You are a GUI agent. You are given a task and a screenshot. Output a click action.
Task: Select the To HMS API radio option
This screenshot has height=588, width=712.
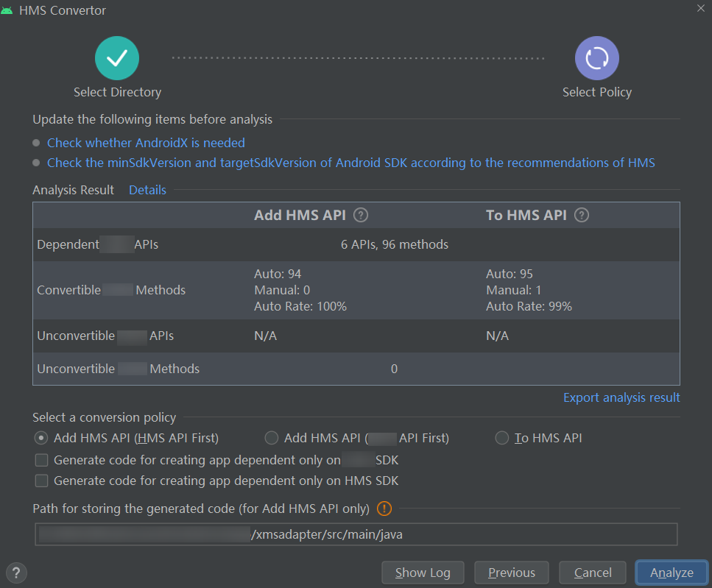(502, 439)
